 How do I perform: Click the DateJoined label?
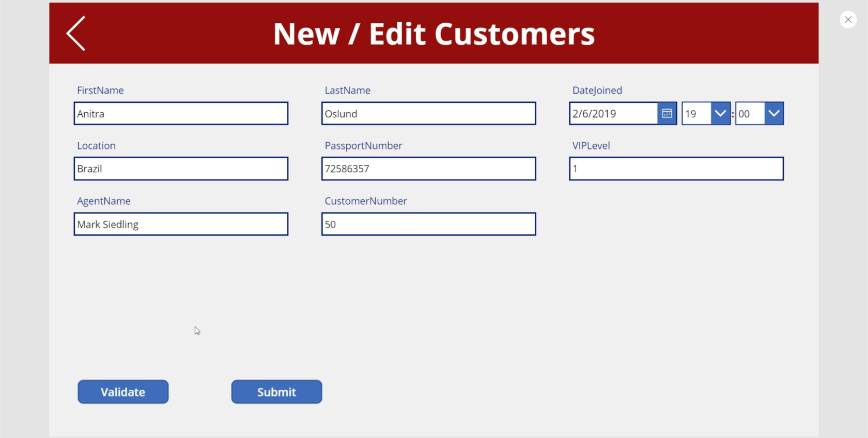[x=597, y=90]
